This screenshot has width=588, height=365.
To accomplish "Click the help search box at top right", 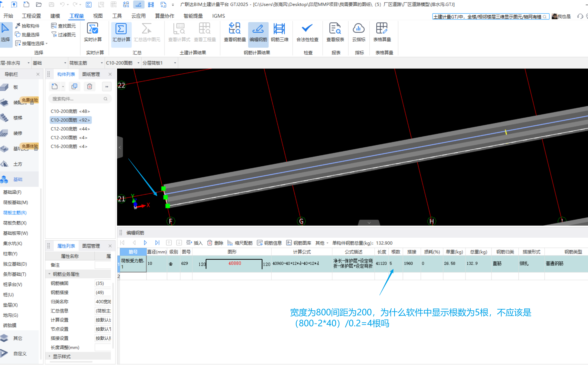I will pos(490,16).
